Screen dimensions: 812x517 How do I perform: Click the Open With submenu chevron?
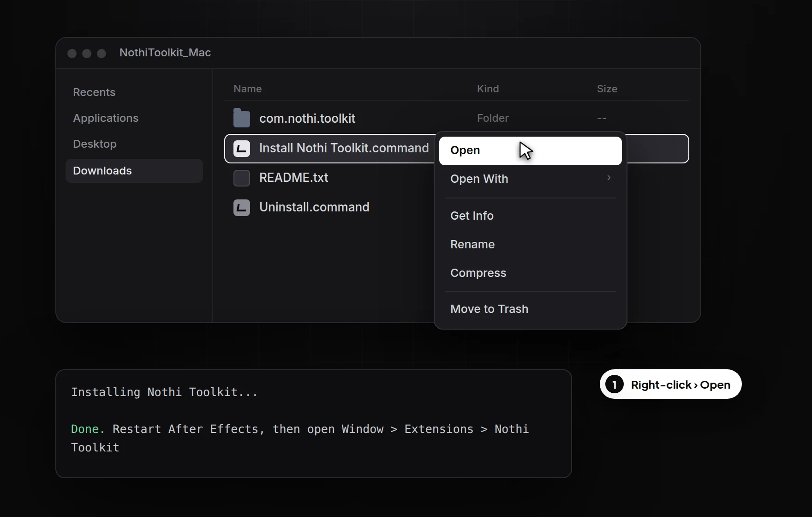tap(609, 178)
